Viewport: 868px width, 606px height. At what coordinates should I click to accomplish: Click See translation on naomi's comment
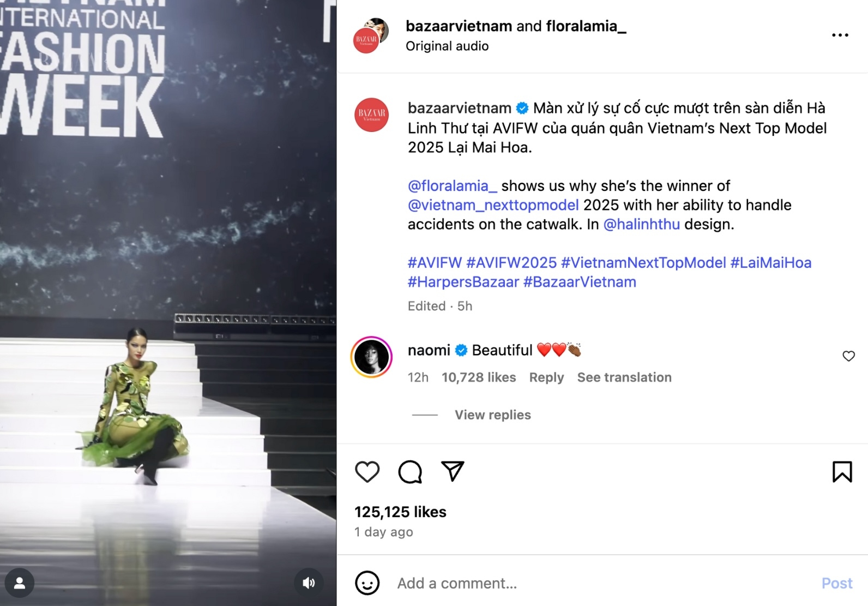(624, 377)
